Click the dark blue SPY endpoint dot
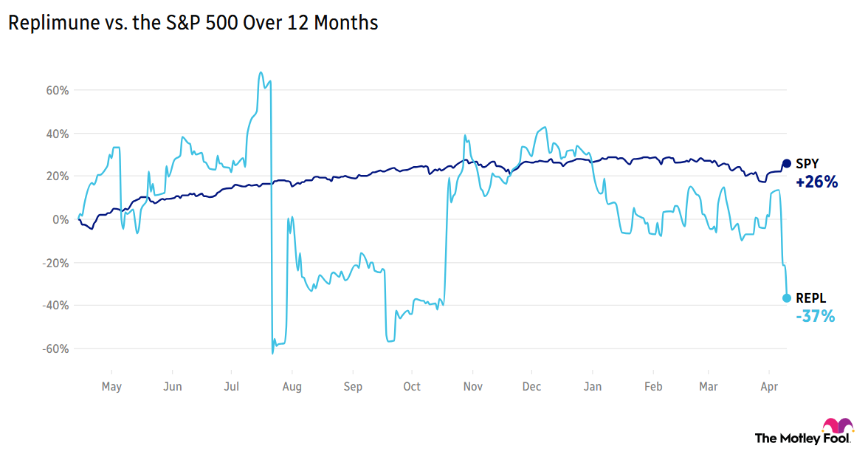Viewport: 868px width, 457px height. (x=787, y=163)
